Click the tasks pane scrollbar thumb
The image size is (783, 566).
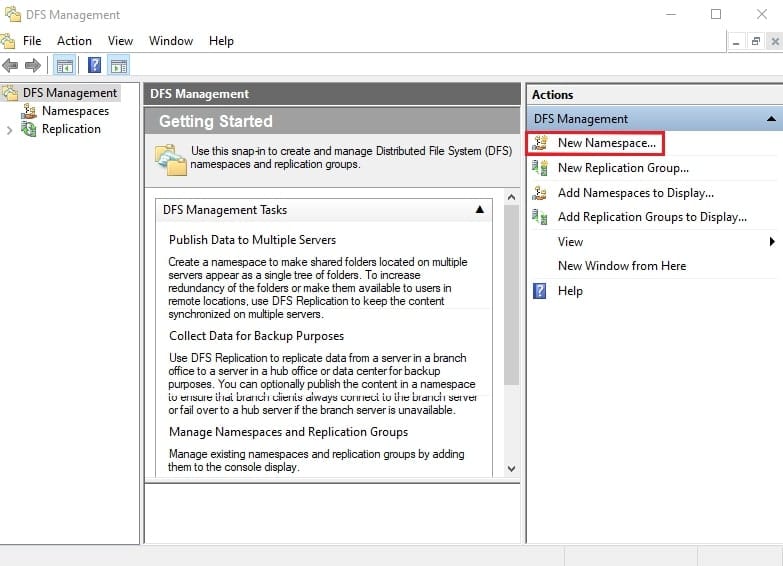(x=511, y=295)
